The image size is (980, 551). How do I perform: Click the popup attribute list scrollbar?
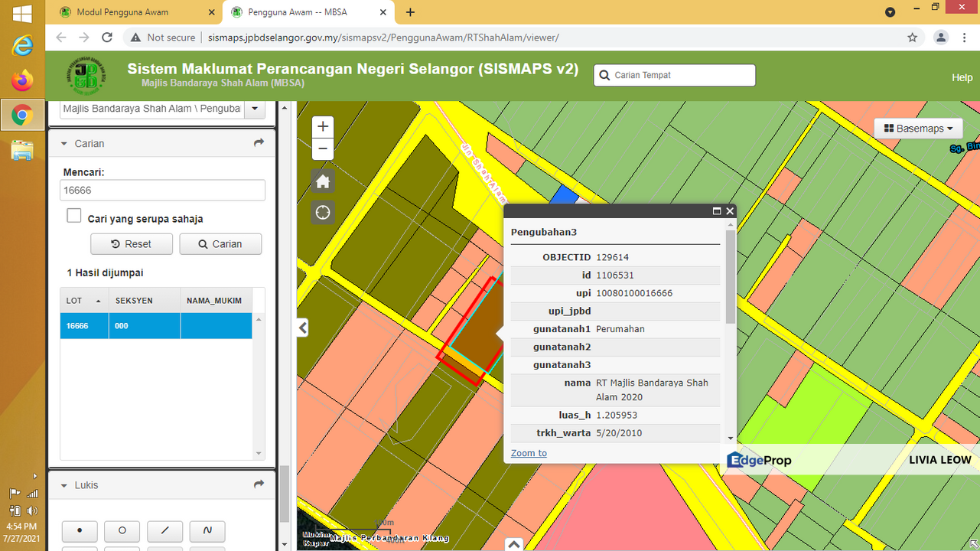[731, 277]
